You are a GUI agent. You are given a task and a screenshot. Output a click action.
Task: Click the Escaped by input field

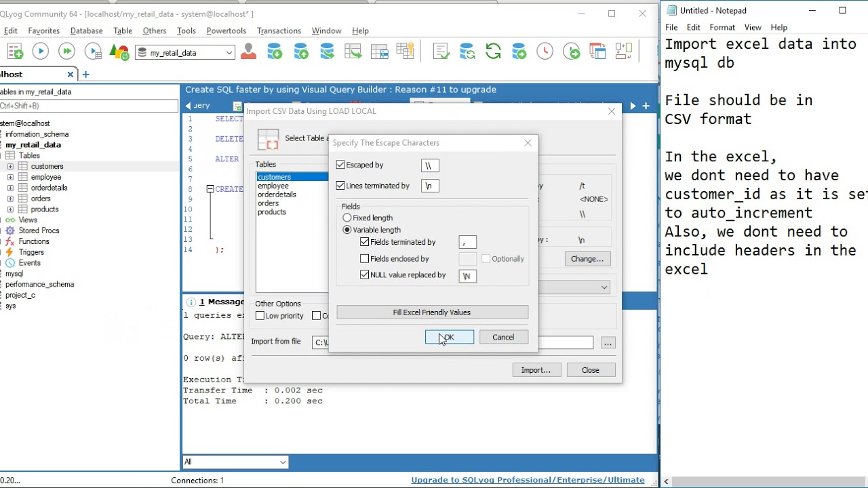tap(430, 165)
